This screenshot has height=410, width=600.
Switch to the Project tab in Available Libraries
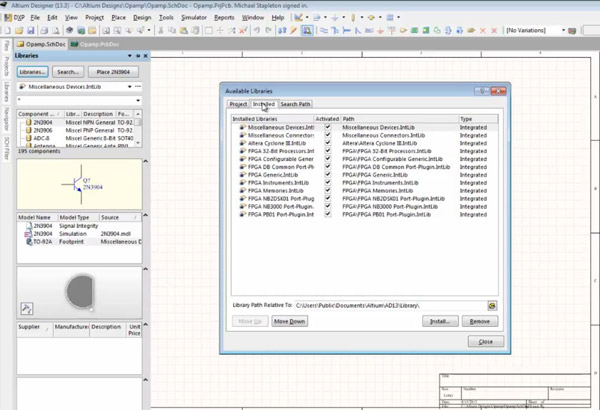238,104
